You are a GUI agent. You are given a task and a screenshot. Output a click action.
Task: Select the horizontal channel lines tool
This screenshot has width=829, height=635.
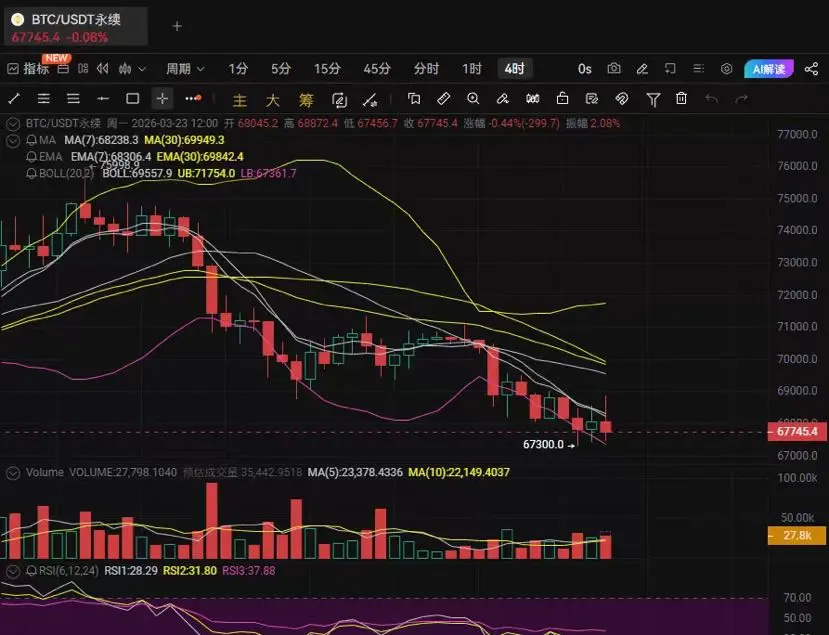click(44, 99)
